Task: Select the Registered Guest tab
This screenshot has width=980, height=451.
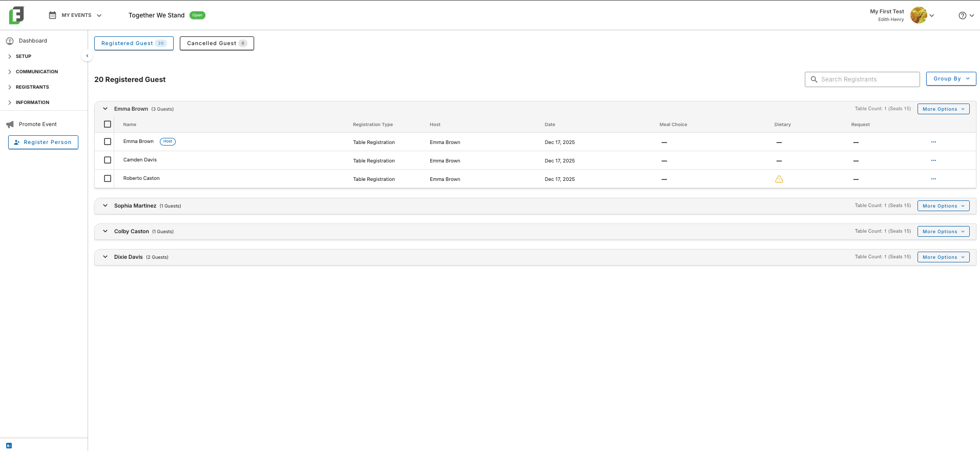Action: point(134,44)
